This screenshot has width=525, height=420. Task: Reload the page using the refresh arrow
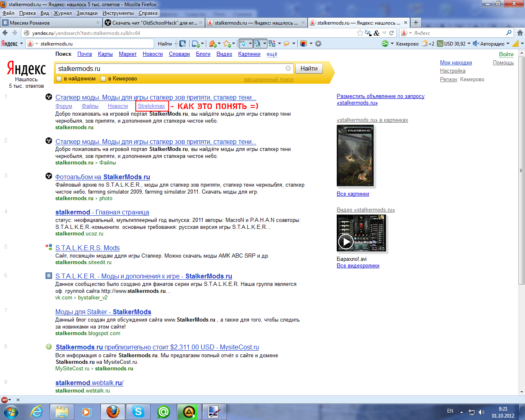[392, 33]
